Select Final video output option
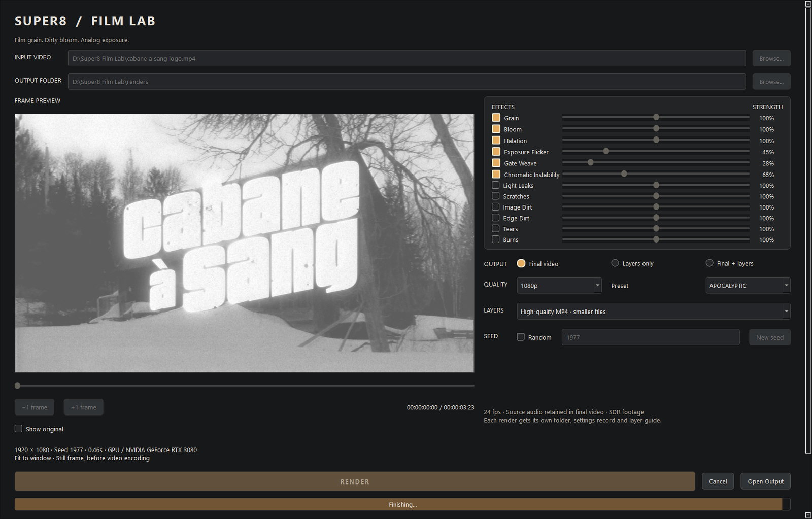 pos(521,263)
